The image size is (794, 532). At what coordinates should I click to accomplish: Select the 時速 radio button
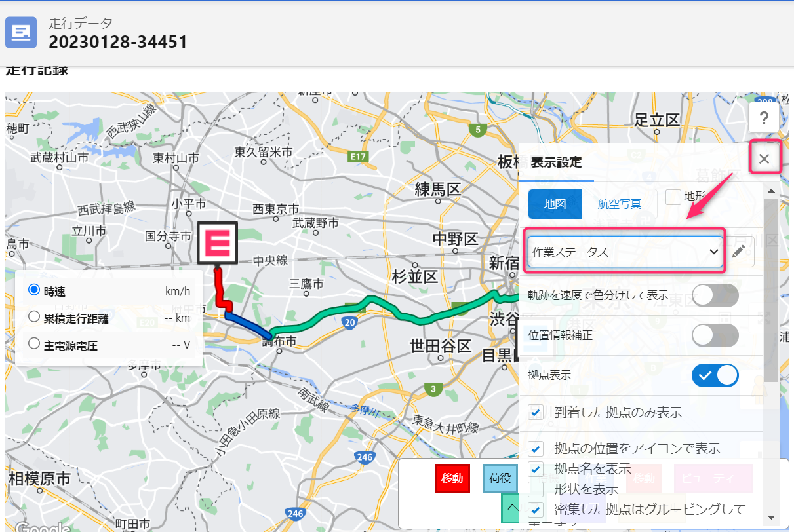34,290
